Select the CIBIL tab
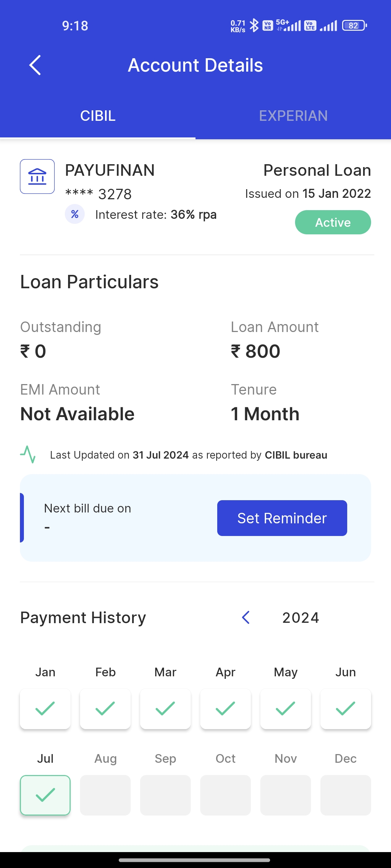This screenshot has height=868, width=391. 98,116
